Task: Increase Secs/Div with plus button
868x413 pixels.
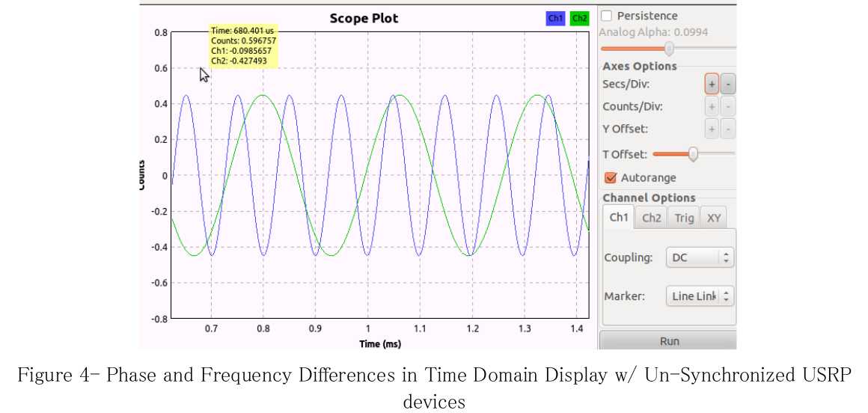Action: [712, 84]
